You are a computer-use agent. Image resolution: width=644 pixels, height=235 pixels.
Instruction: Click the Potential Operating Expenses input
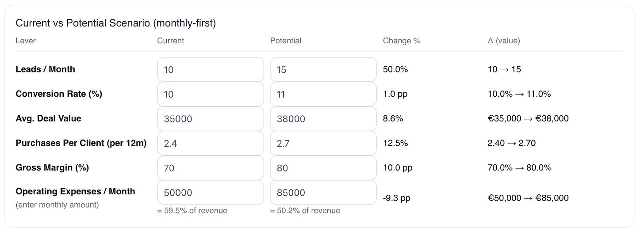tap(323, 193)
